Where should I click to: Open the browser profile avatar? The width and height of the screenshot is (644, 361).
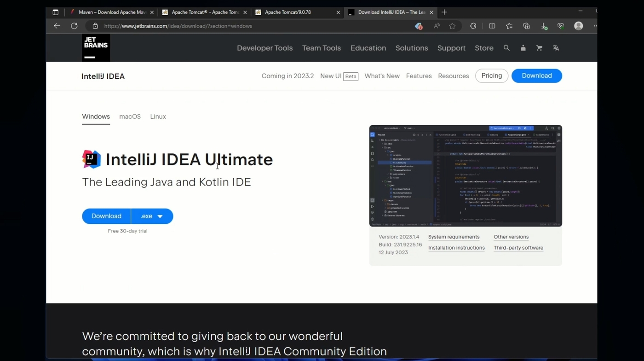pos(579,26)
